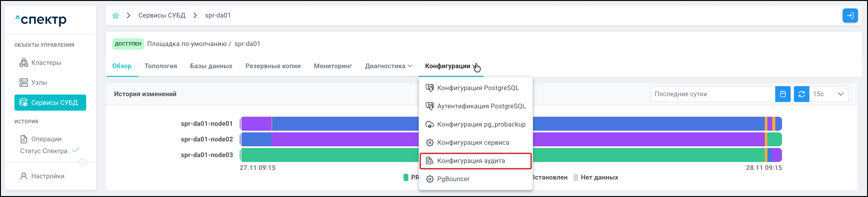Choose PgBouncer from the menu
The width and height of the screenshot is (868, 197).
click(453, 179)
